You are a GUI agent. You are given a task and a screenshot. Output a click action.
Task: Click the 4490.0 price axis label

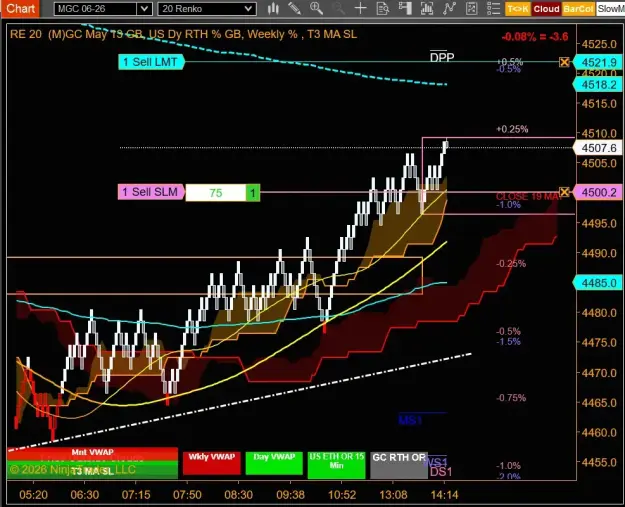click(599, 253)
